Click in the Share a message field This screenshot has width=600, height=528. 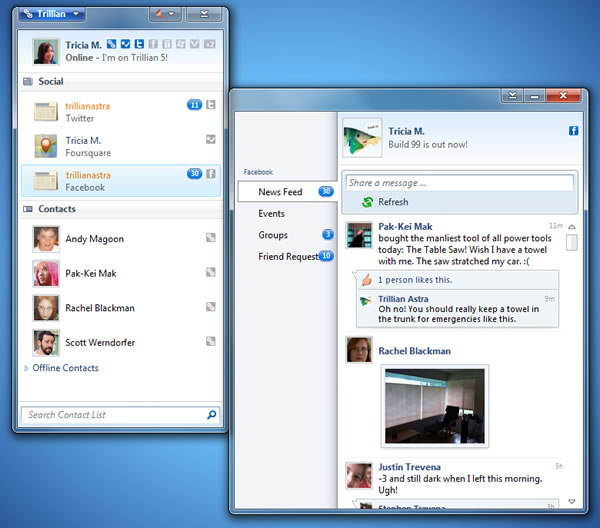458,183
